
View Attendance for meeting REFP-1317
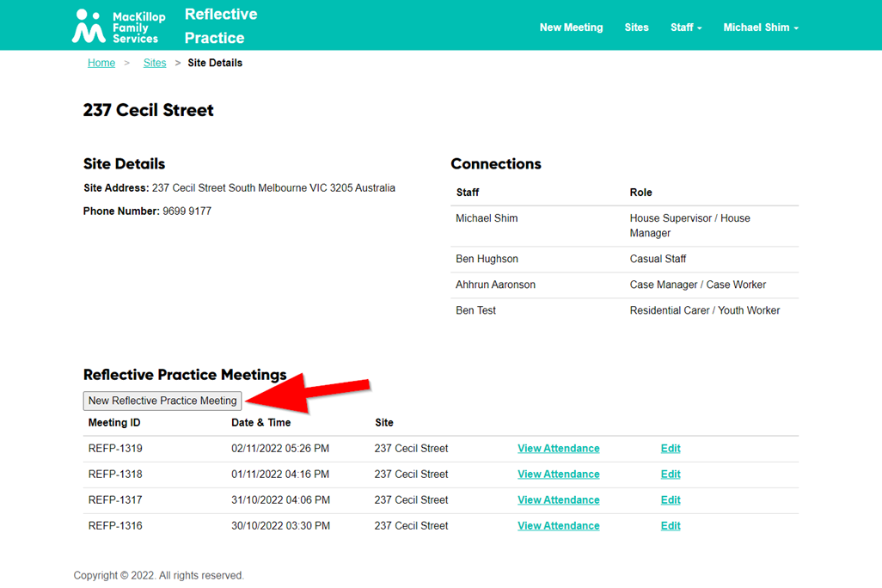point(558,500)
